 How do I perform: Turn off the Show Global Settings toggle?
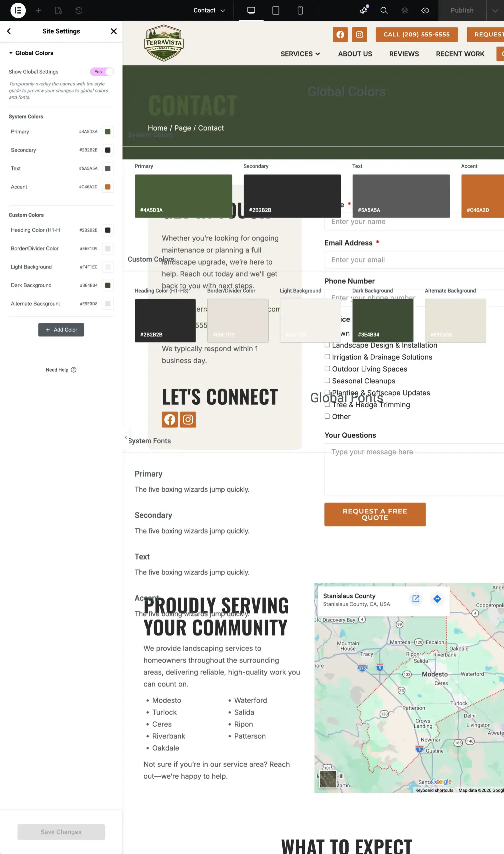tap(102, 72)
